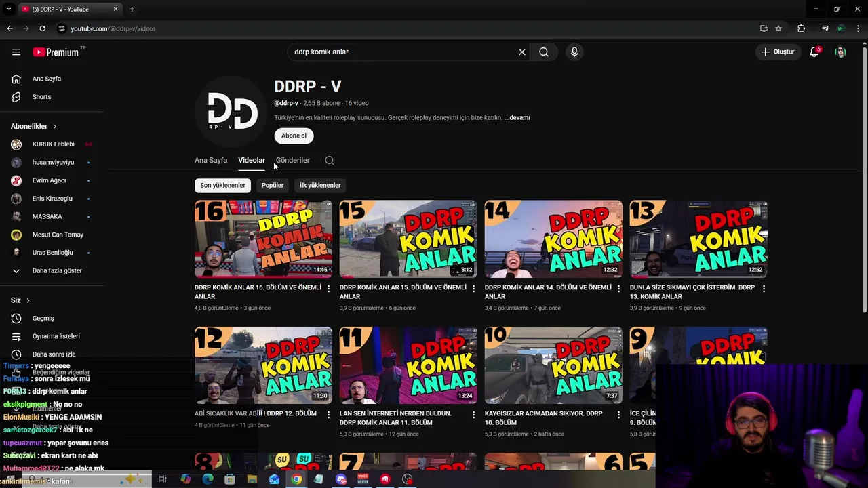Viewport: 868px width, 488px height.
Task: Open Chrome extensions puzzle icon
Action: [802, 28]
